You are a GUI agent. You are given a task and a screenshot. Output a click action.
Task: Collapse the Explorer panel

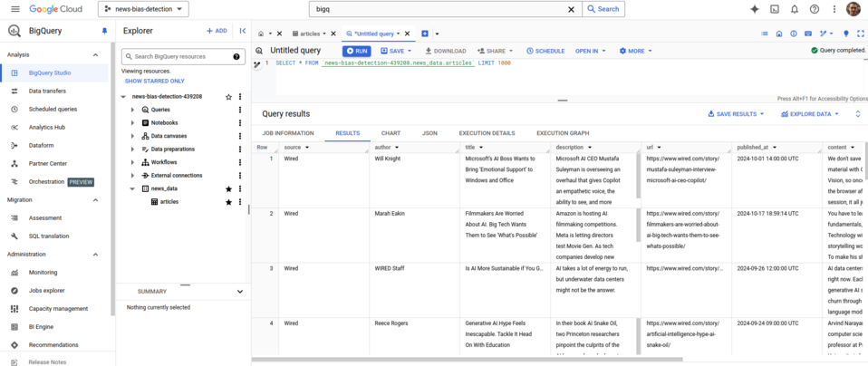243,31
